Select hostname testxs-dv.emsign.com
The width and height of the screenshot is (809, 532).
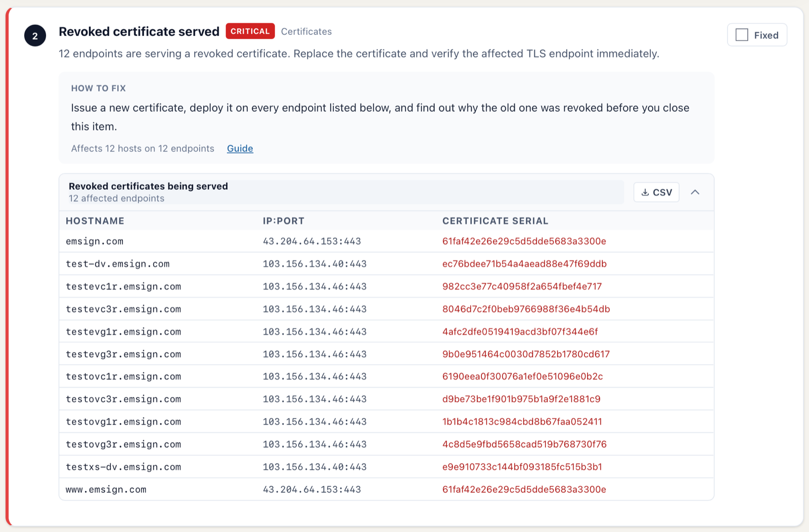123,467
